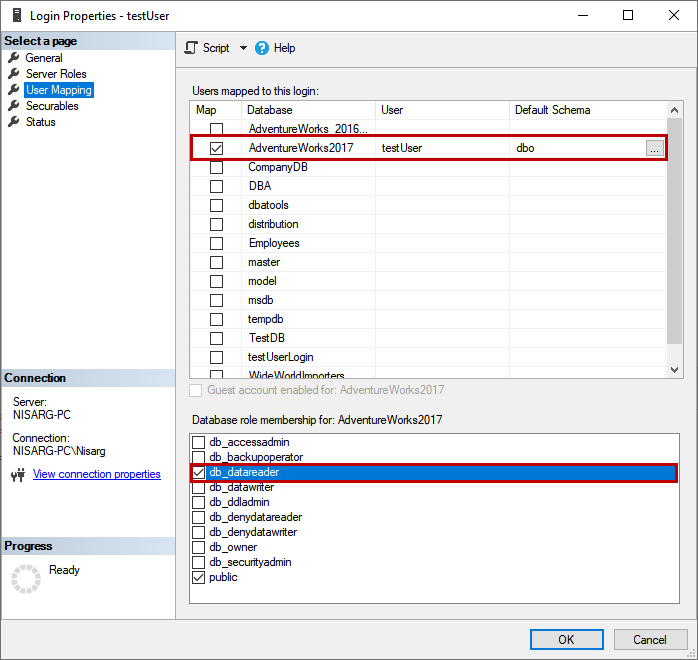Tick the DBA database checkbox
This screenshot has height=660, width=698.
click(216, 186)
